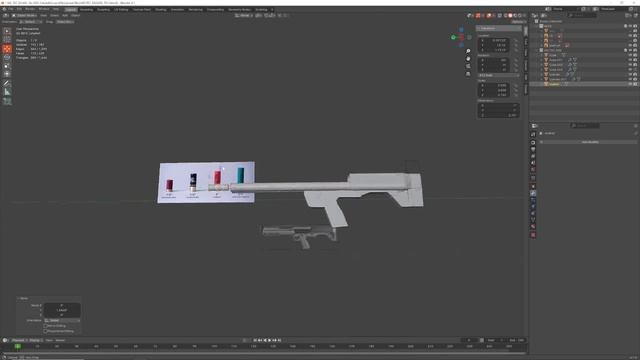Click the pan view hand icon
This screenshot has height=360, width=640.
coord(468,59)
